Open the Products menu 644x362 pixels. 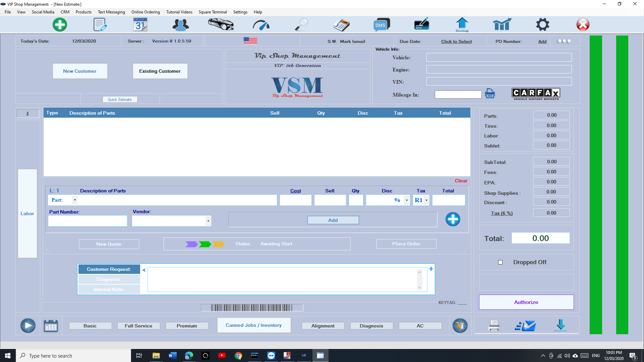pyautogui.click(x=83, y=12)
